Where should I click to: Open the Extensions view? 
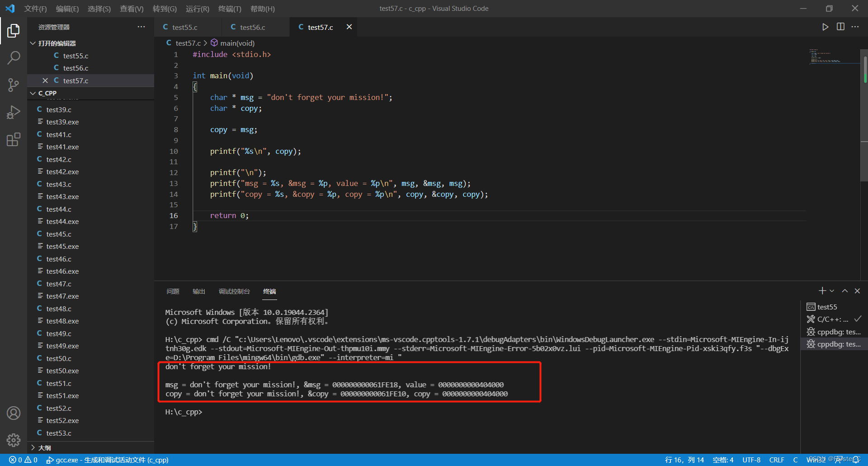tap(14, 139)
